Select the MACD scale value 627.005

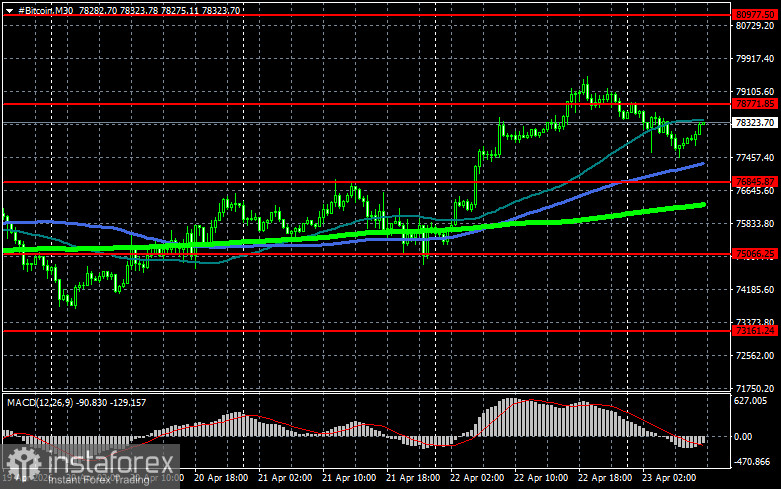coord(751,400)
